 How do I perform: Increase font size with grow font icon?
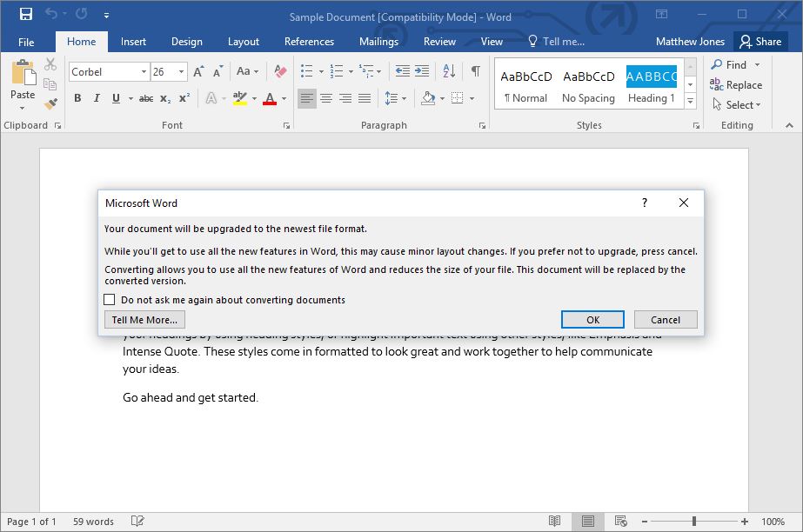[x=198, y=71]
